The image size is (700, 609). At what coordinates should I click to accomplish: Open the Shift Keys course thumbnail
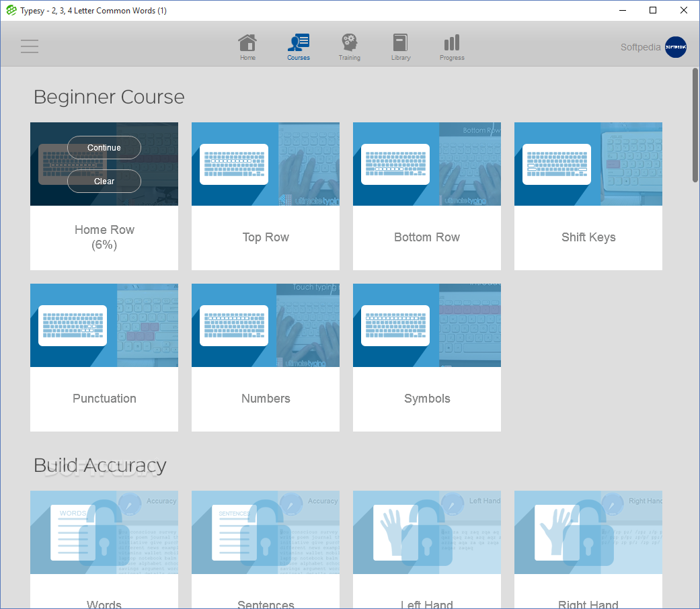pyautogui.click(x=588, y=164)
